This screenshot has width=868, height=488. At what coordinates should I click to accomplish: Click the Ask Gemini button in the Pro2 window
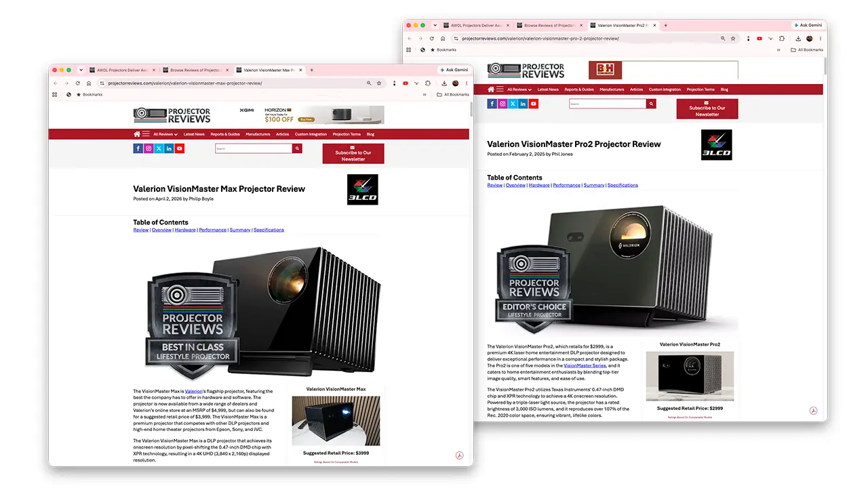click(x=808, y=25)
